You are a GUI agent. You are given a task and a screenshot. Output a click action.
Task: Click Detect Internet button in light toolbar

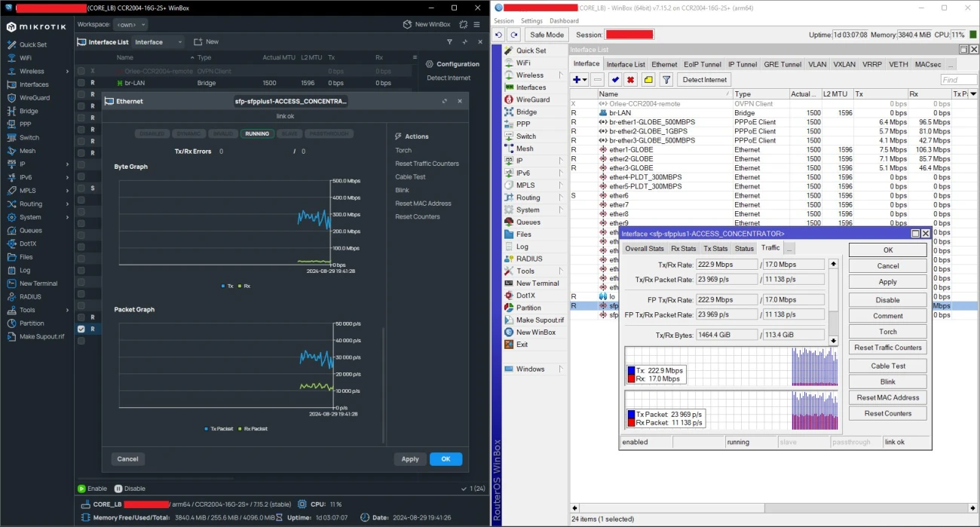(x=705, y=79)
